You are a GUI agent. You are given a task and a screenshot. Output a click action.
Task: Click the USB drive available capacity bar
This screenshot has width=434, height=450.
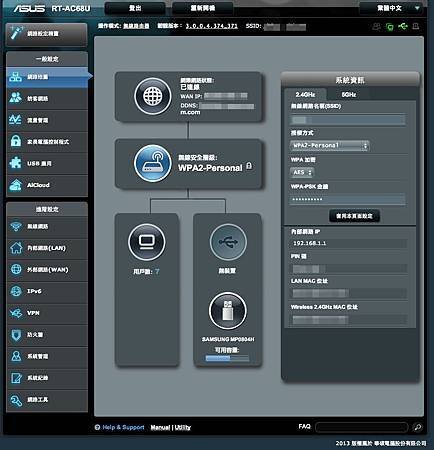pos(227,358)
